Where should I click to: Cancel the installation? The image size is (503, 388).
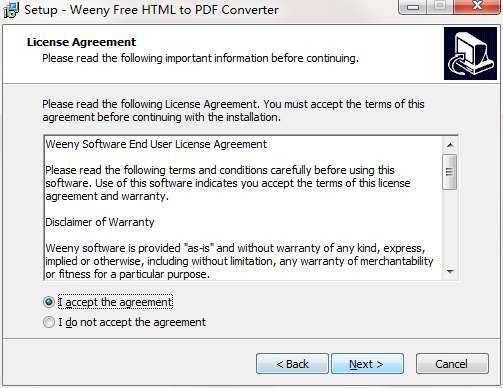[x=452, y=364]
